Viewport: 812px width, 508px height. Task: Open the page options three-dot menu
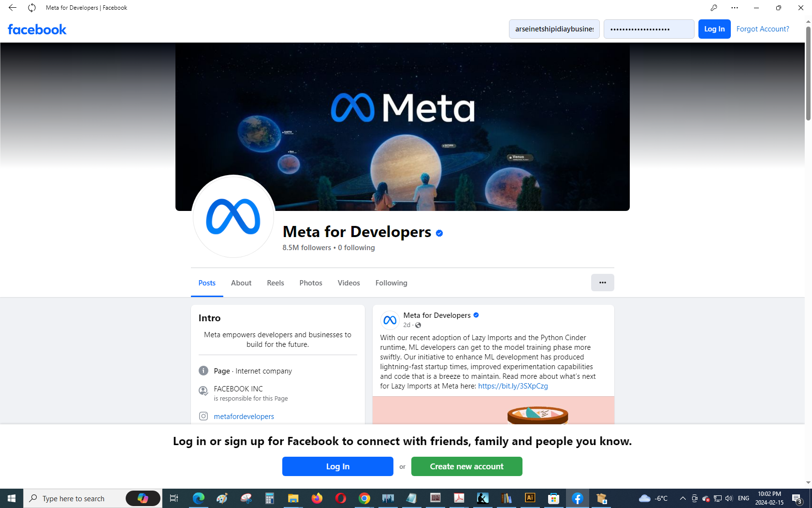tap(602, 283)
